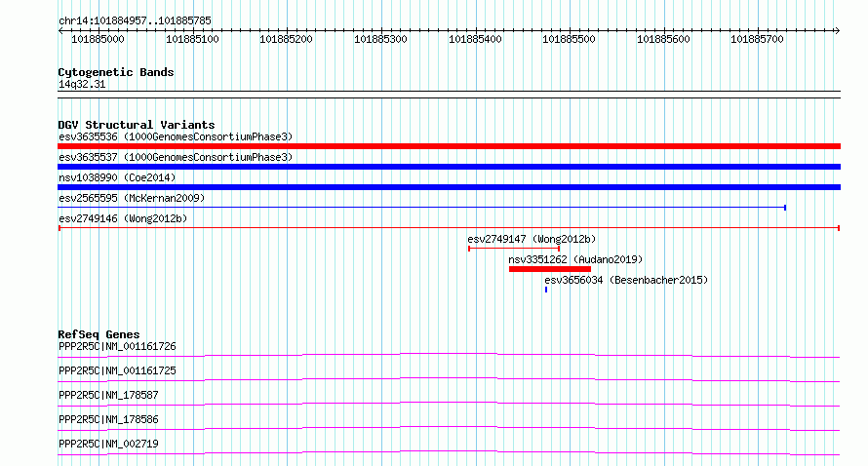Click the Cytogenetic Bands track title
The height and width of the screenshot is (466, 868).
pyautogui.click(x=116, y=72)
